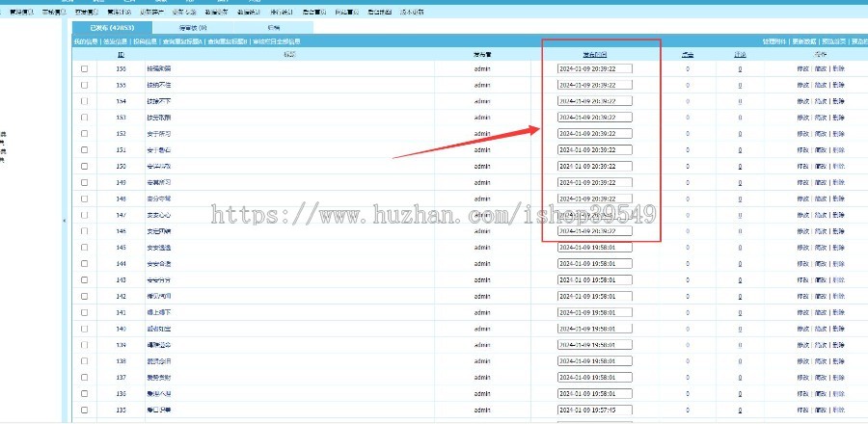Image resolution: width=868 pixels, height=424 pixels.
Task: Click 删除 for row ID 147
Action: [x=839, y=215]
